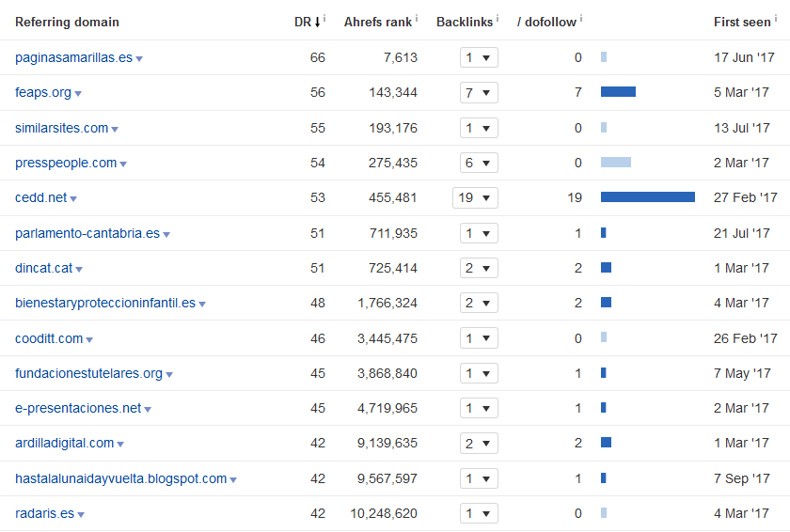This screenshot has height=532, width=790.
Task: Sort by the First seen column header
Action: [742, 23]
